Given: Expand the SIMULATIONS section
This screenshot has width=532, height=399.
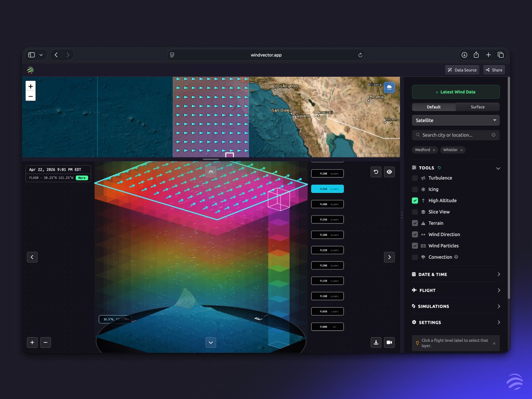Looking at the screenshot, I should click(456, 306).
